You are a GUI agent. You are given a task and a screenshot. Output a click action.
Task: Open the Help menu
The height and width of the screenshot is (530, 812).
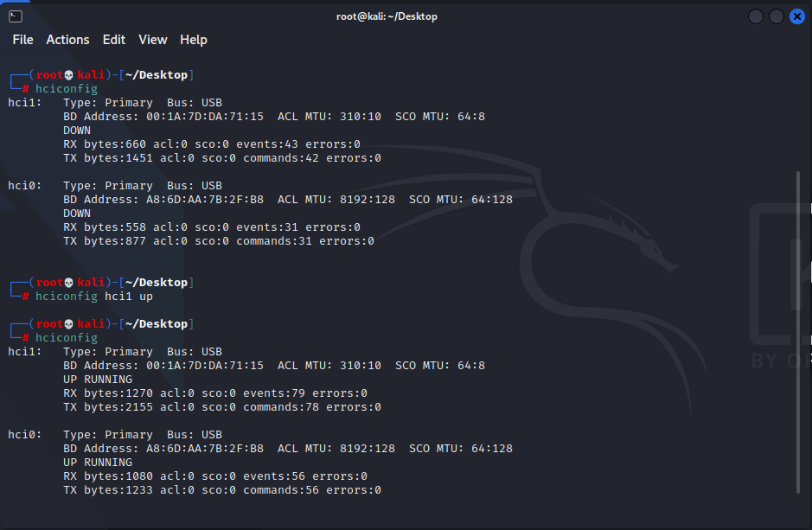193,40
